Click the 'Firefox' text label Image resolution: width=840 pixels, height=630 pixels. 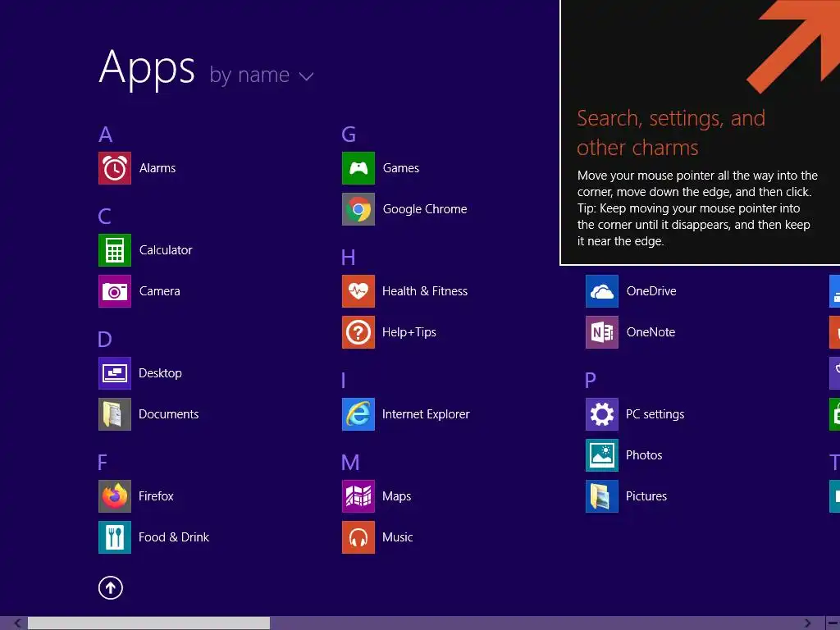[x=156, y=496]
